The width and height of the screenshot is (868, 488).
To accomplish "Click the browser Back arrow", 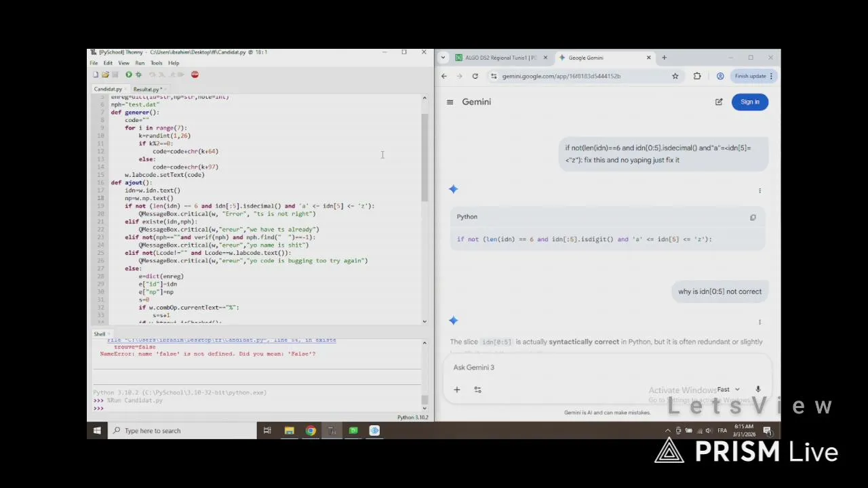I will pos(444,76).
